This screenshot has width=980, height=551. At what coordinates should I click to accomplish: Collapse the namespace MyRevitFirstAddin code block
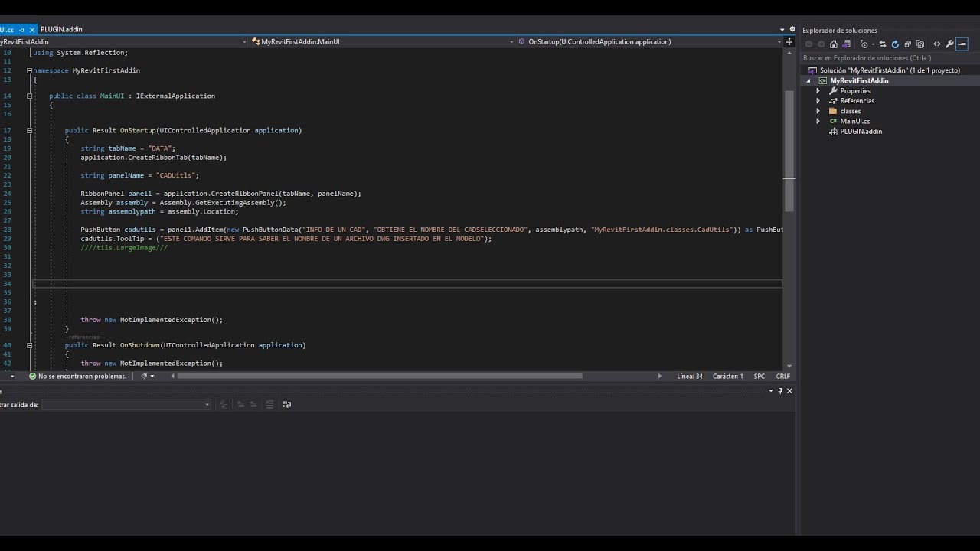pyautogui.click(x=29, y=70)
